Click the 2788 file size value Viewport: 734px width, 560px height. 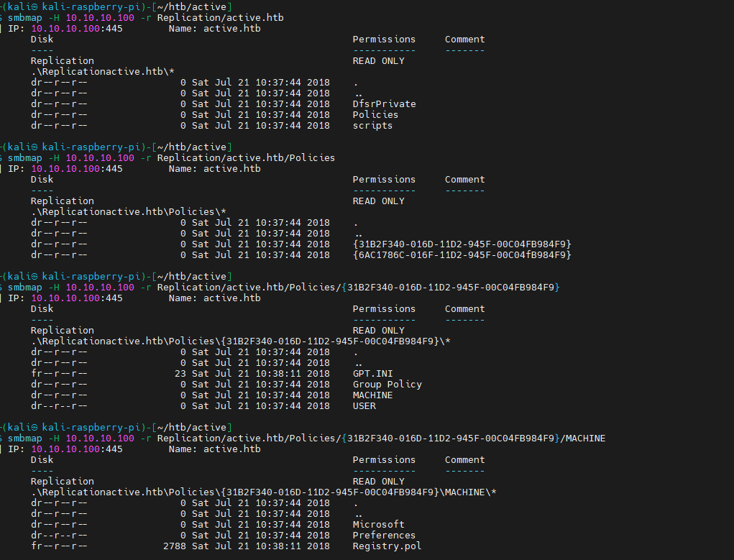pos(174,546)
